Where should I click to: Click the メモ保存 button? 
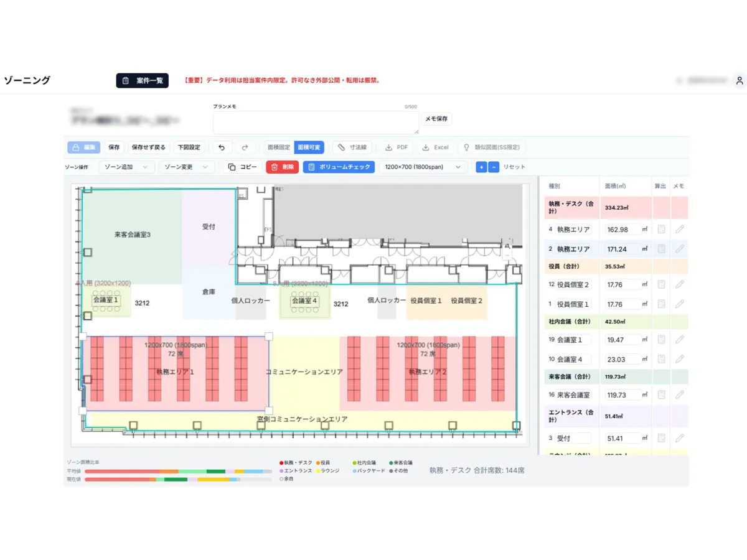pyautogui.click(x=436, y=119)
